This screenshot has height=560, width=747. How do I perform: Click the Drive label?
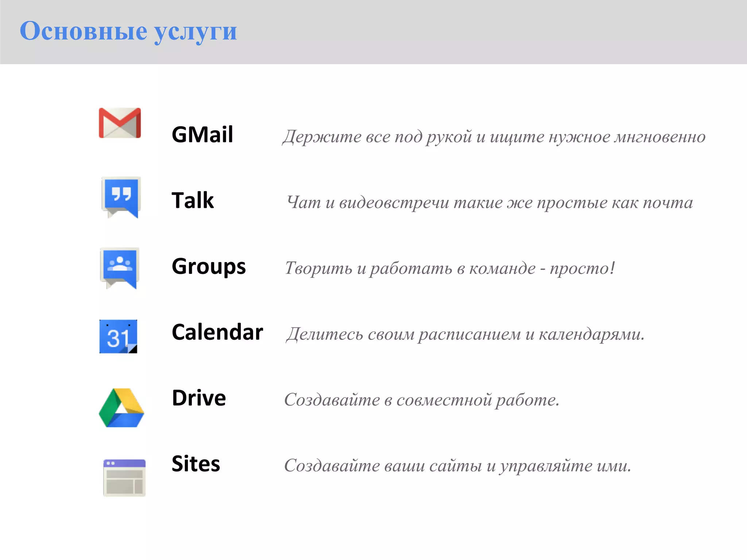[199, 398]
